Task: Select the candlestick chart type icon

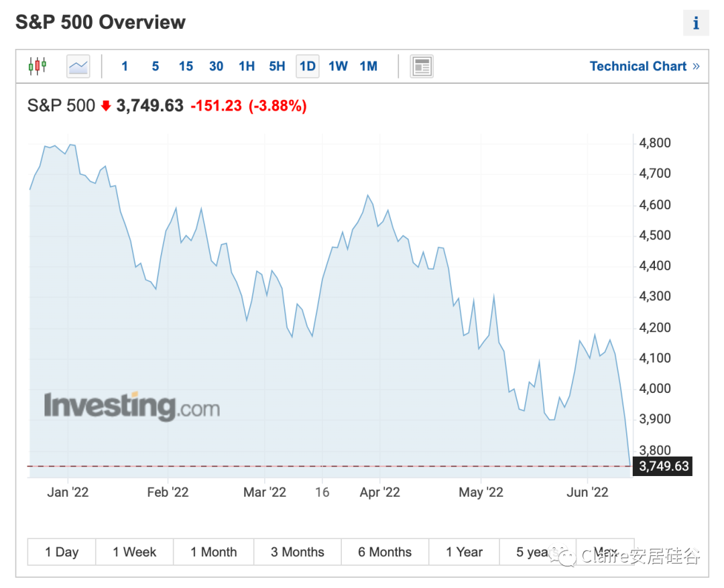Action: [38, 66]
